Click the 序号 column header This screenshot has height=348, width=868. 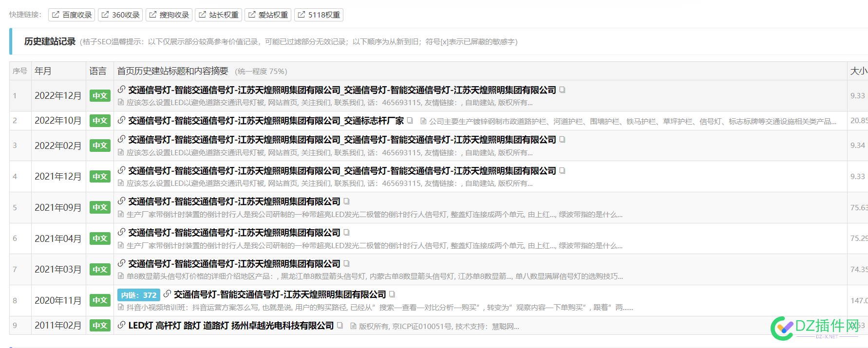(20, 71)
